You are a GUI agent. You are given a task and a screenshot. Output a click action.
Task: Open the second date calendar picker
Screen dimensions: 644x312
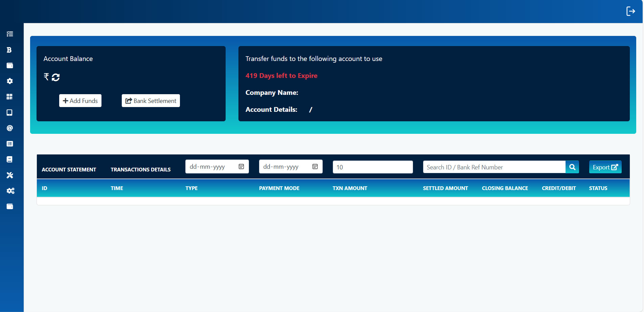click(x=315, y=167)
